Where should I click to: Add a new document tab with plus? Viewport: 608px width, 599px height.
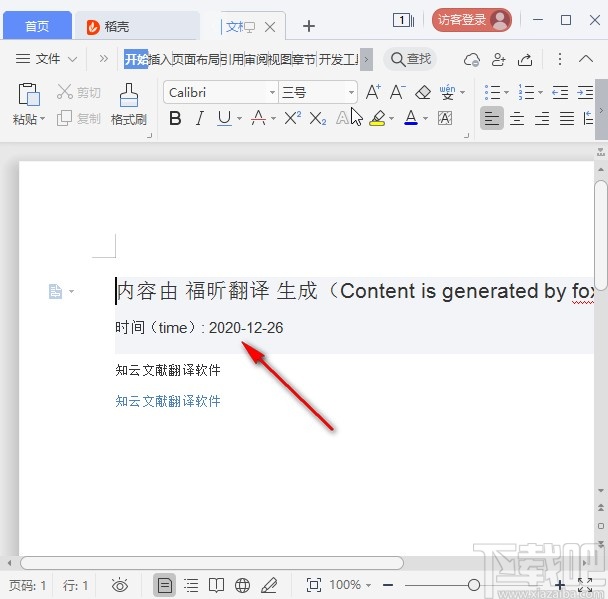(x=309, y=26)
